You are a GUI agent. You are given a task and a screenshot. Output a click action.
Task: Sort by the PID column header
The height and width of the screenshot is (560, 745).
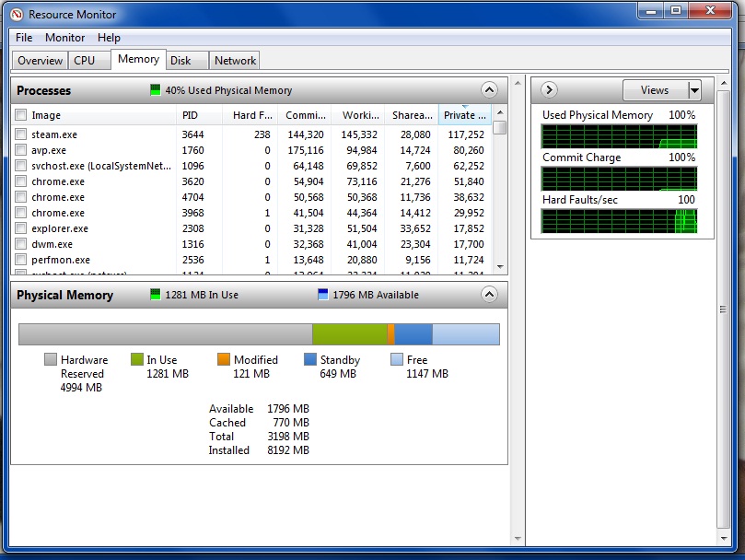click(190, 115)
